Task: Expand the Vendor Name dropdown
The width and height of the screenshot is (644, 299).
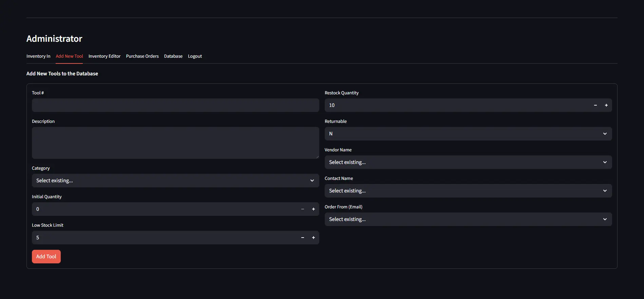Action: pos(468,162)
